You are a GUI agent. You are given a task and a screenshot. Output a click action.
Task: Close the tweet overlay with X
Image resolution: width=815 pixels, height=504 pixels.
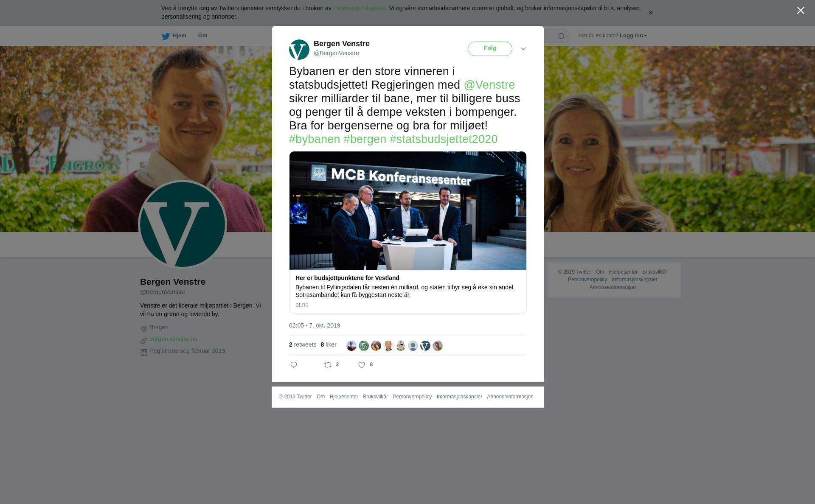[x=801, y=11]
